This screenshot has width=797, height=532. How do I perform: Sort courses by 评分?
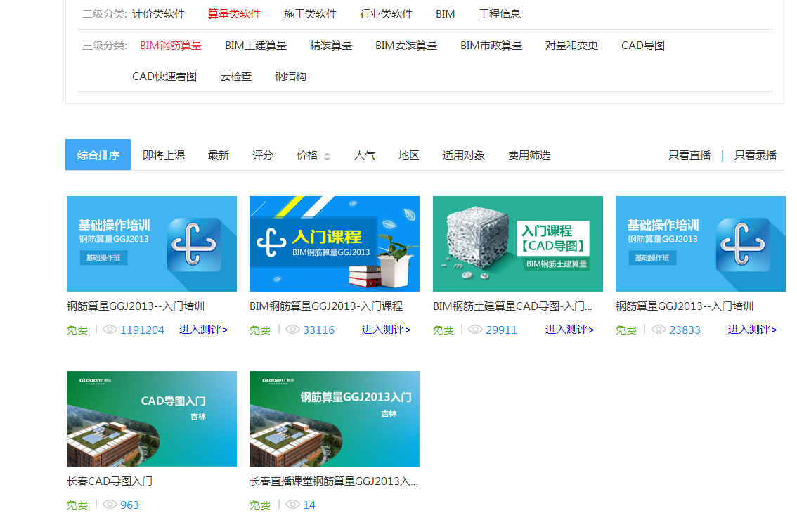[x=263, y=155]
